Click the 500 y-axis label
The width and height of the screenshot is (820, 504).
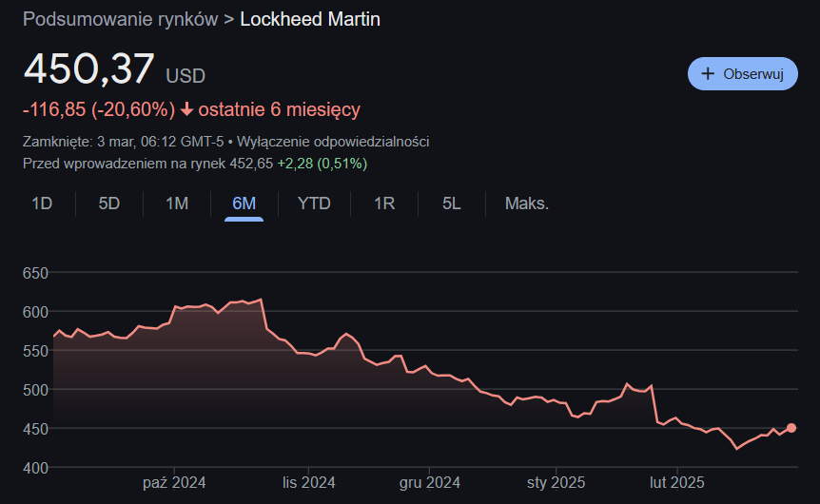point(35,390)
